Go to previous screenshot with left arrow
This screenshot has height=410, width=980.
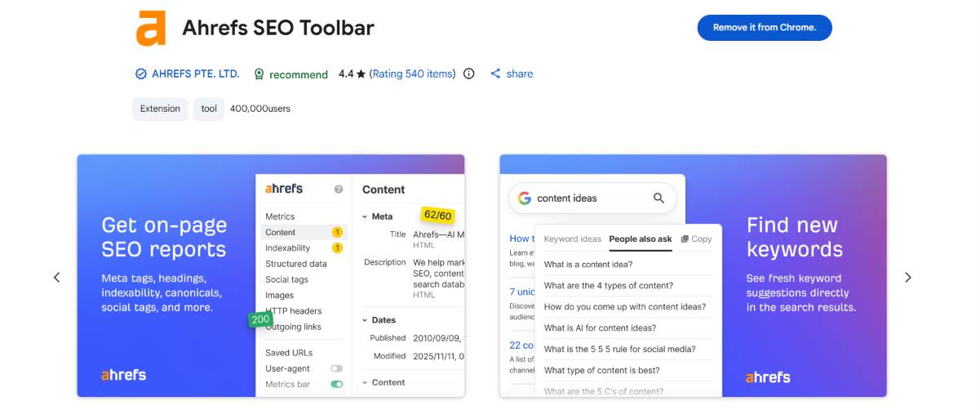point(56,278)
